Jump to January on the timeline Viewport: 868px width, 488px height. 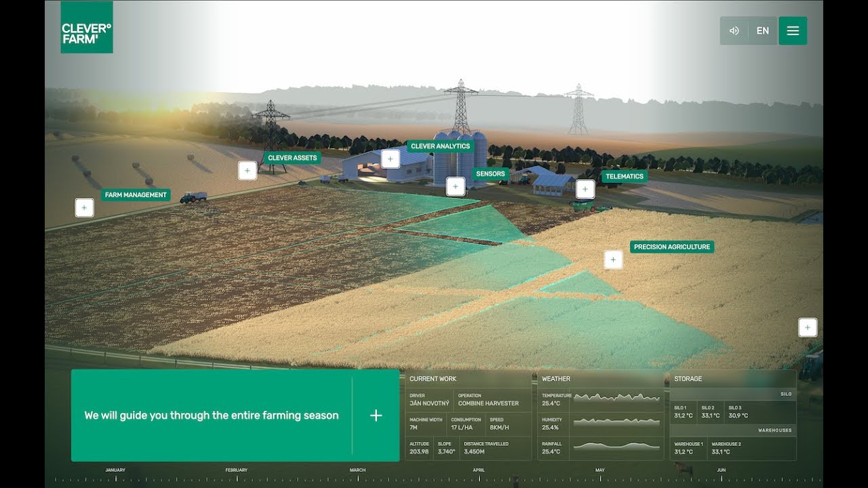(x=115, y=470)
